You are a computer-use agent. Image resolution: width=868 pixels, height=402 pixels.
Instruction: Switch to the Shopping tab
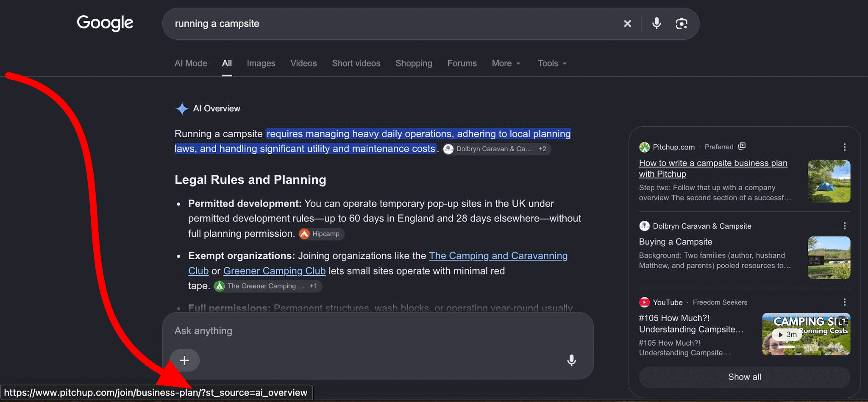point(414,64)
